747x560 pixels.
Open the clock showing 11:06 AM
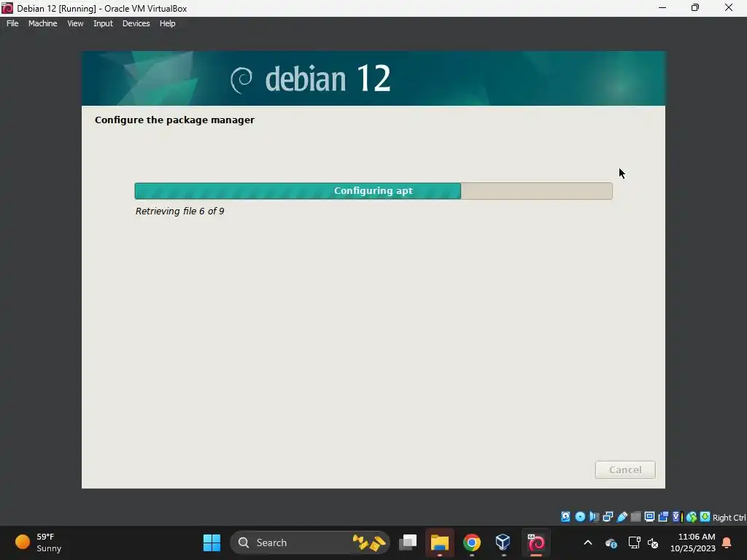(693, 542)
